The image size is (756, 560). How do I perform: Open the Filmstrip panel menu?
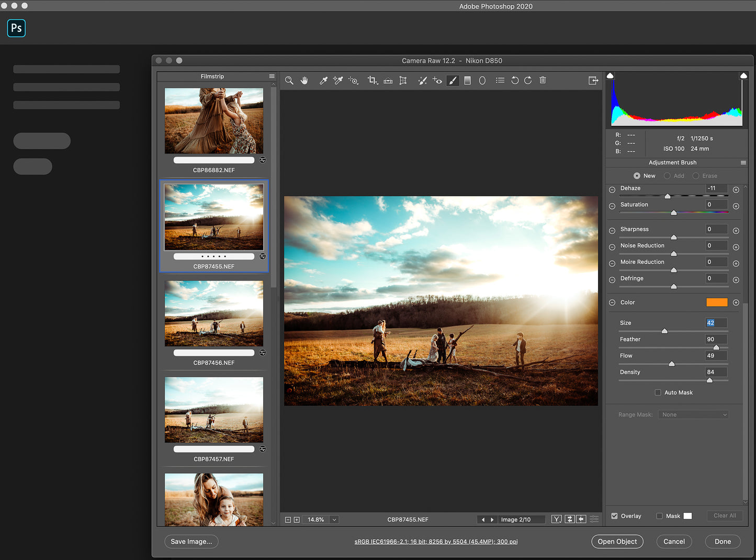pos(272,76)
